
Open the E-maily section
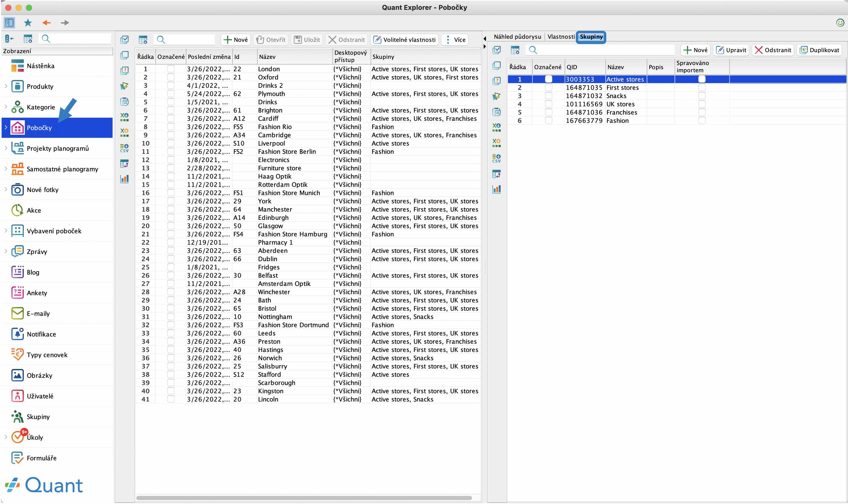tap(57, 314)
